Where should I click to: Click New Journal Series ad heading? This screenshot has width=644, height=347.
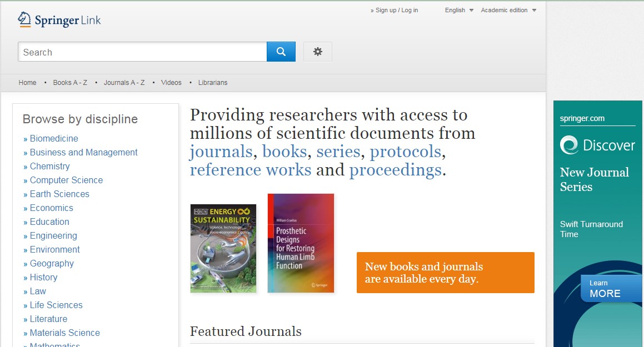[595, 180]
